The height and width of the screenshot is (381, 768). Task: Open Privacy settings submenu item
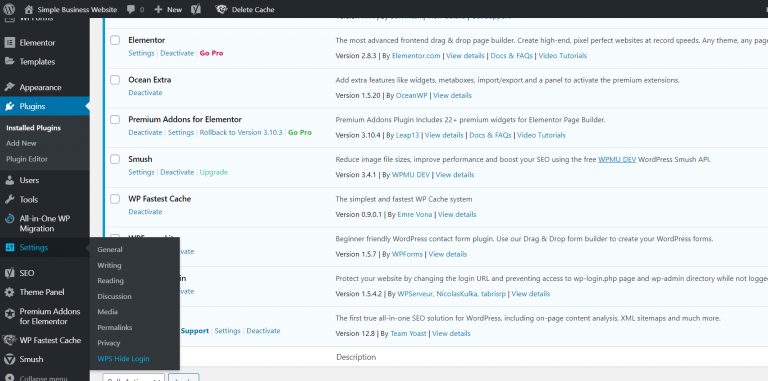tap(108, 343)
